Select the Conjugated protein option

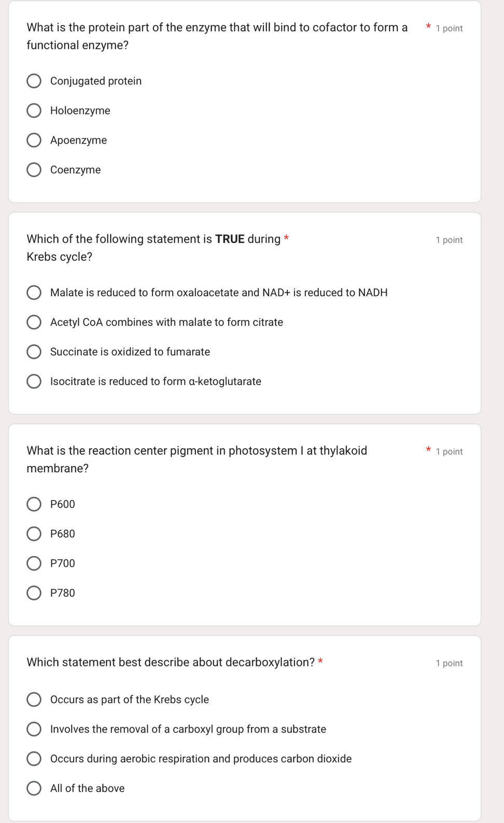34,81
